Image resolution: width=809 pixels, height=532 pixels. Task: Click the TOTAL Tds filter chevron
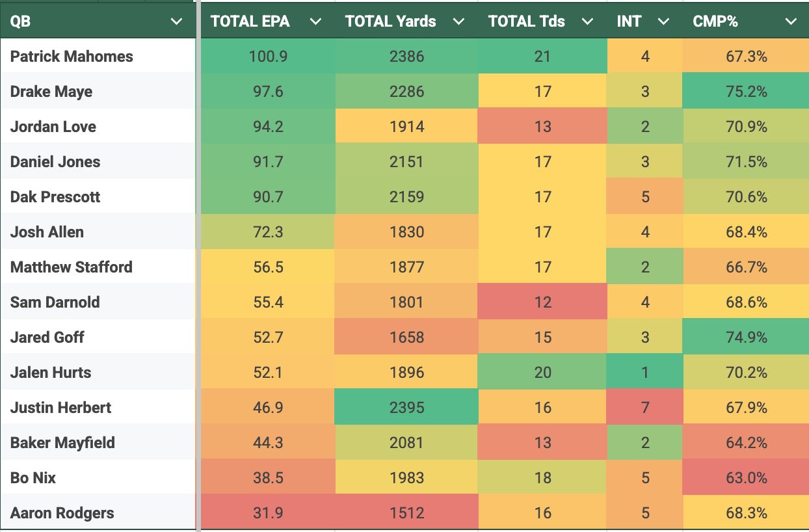click(x=587, y=21)
